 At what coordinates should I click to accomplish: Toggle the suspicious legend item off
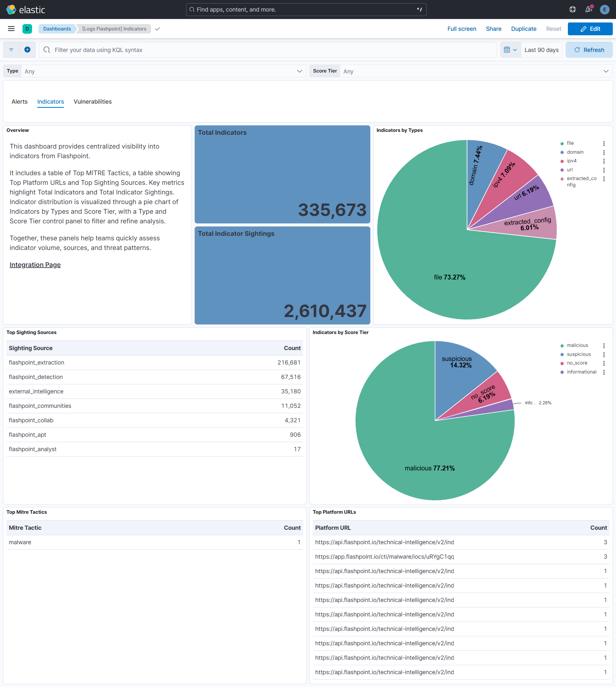coord(579,354)
